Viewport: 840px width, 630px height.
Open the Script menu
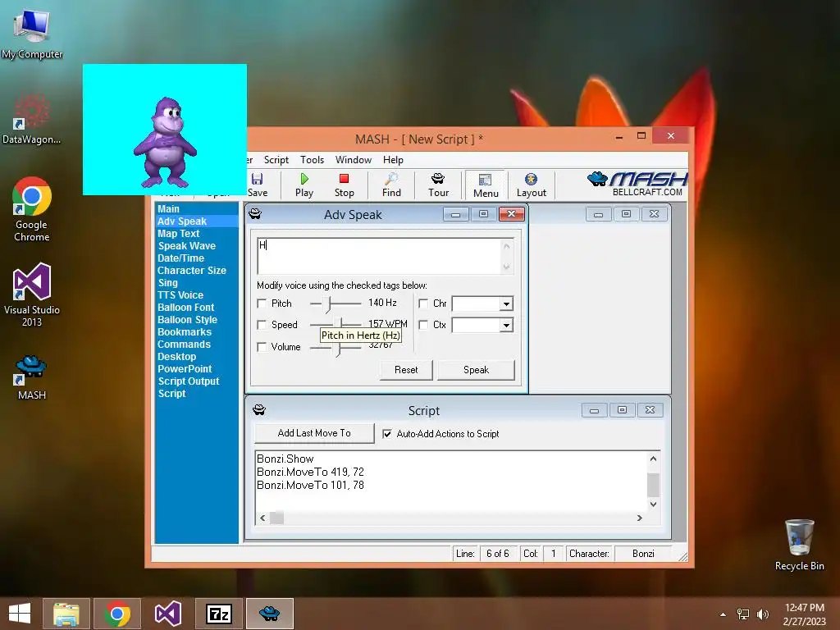(x=276, y=160)
